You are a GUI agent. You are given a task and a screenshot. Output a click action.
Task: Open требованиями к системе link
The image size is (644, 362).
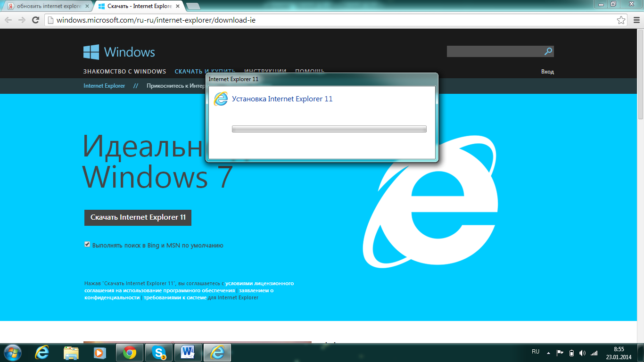coord(175,298)
